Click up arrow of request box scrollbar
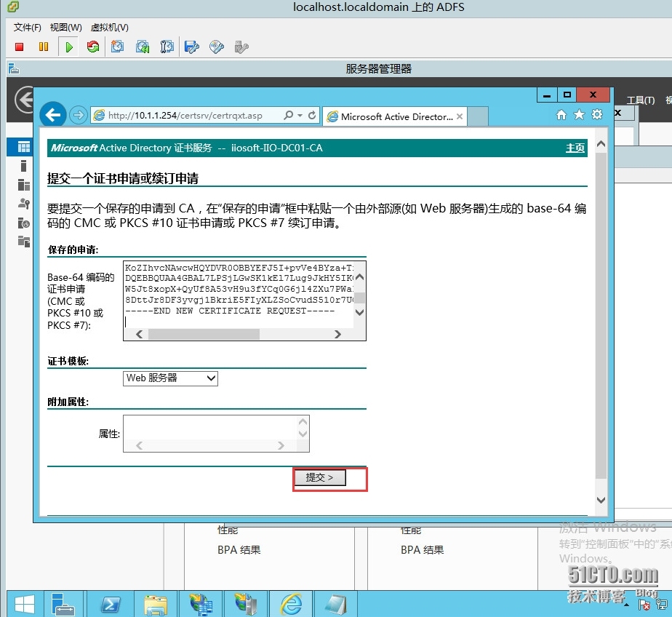This screenshot has height=617, width=672. tap(359, 277)
